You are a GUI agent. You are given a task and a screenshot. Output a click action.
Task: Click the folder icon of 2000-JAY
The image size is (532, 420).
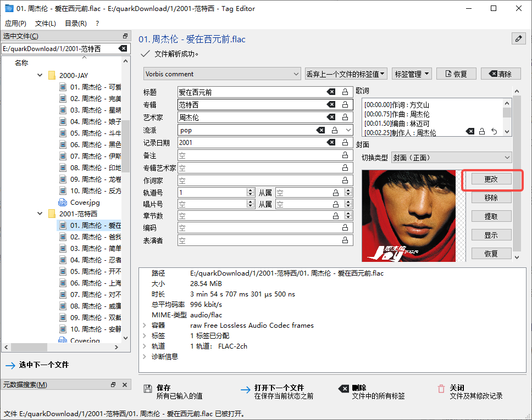[x=52, y=75]
